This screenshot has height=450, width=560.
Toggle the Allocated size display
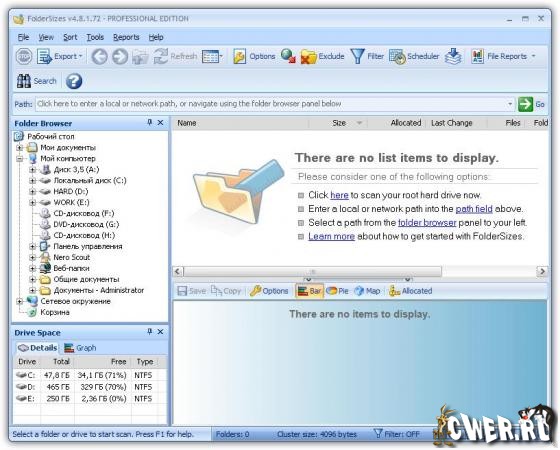[411, 291]
